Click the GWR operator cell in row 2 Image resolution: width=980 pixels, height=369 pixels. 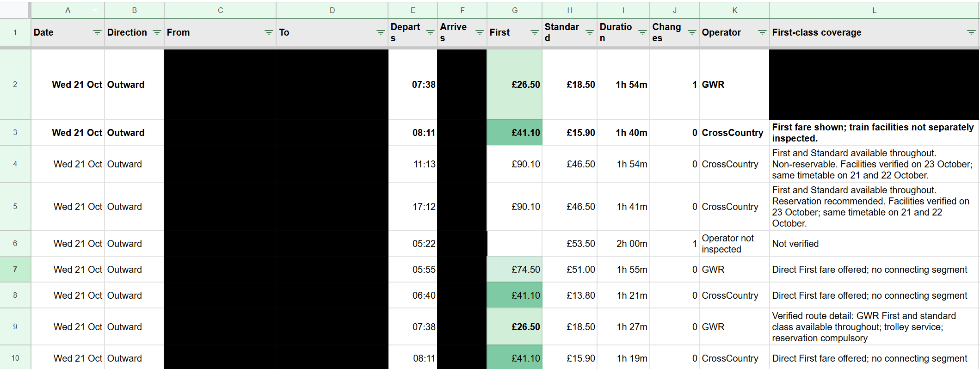point(734,84)
